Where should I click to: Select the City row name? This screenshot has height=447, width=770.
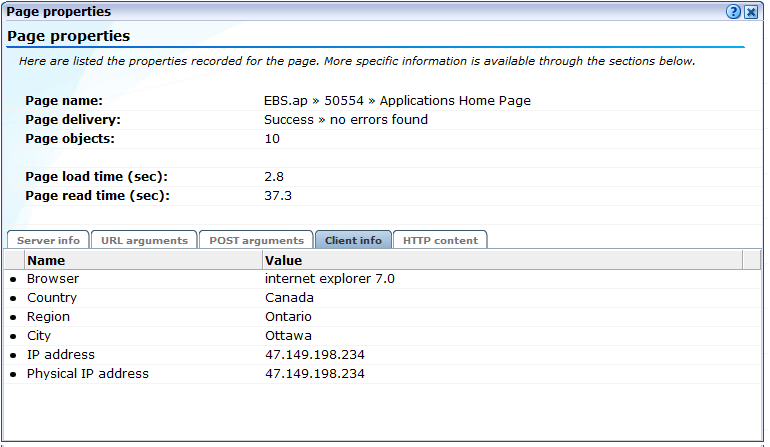(x=39, y=336)
